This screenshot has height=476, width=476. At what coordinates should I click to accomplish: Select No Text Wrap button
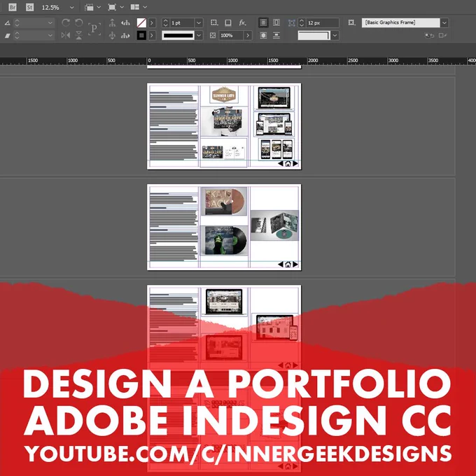coord(263,22)
